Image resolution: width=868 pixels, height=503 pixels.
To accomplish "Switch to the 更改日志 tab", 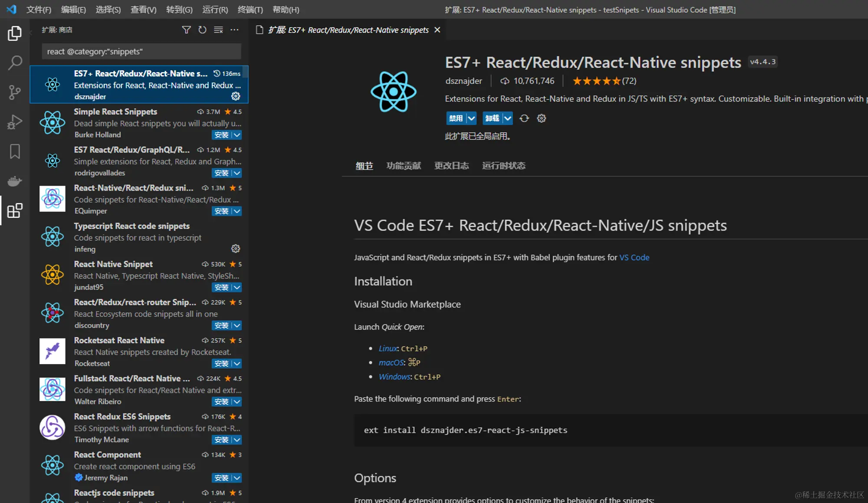I will click(452, 165).
